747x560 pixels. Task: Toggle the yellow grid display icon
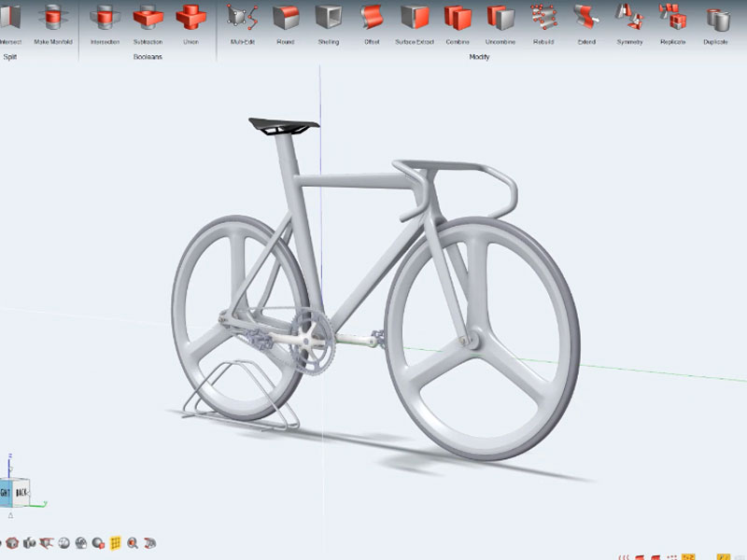pyautogui.click(x=116, y=542)
